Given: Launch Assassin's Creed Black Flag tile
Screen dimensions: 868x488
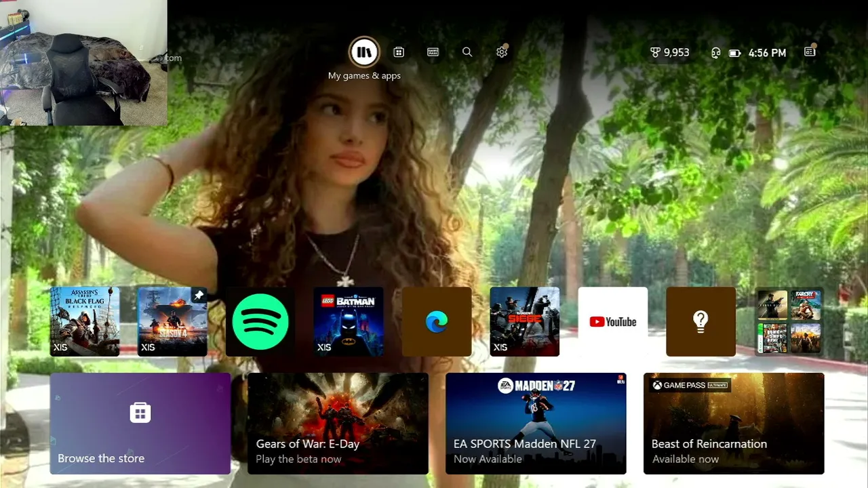Looking at the screenshot, I should point(85,321).
